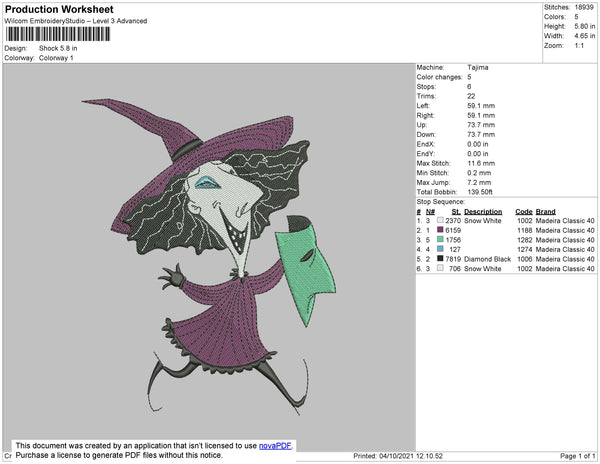The height and width of the screenshot is (464, 600).
Task: Click the thread code '1282'
Action: coord(525,240)
